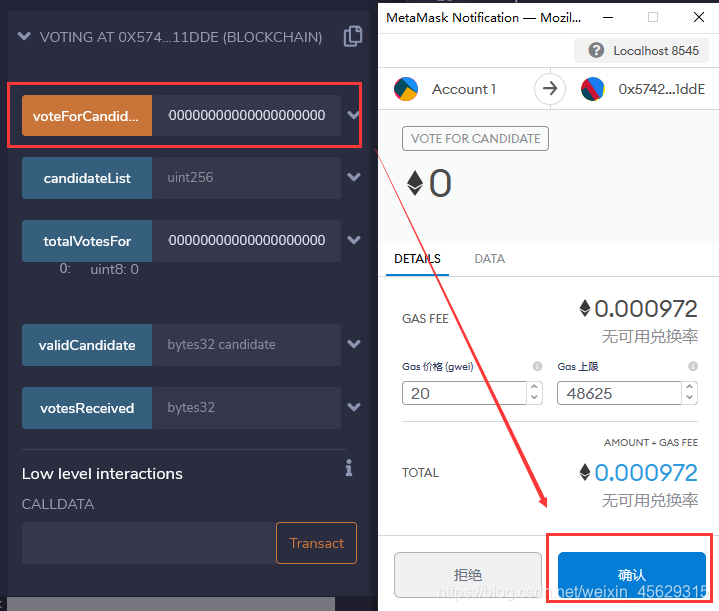The width and height of the screenshot is (719, 611).
Task: Click network help question mark icon
Action: (x=596, y=50)
